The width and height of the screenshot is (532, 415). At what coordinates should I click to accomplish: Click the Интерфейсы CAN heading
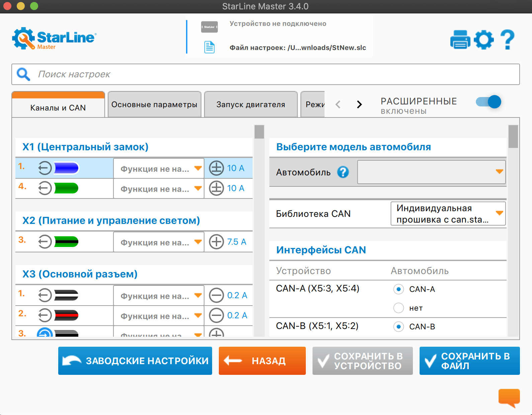[321, 250]
